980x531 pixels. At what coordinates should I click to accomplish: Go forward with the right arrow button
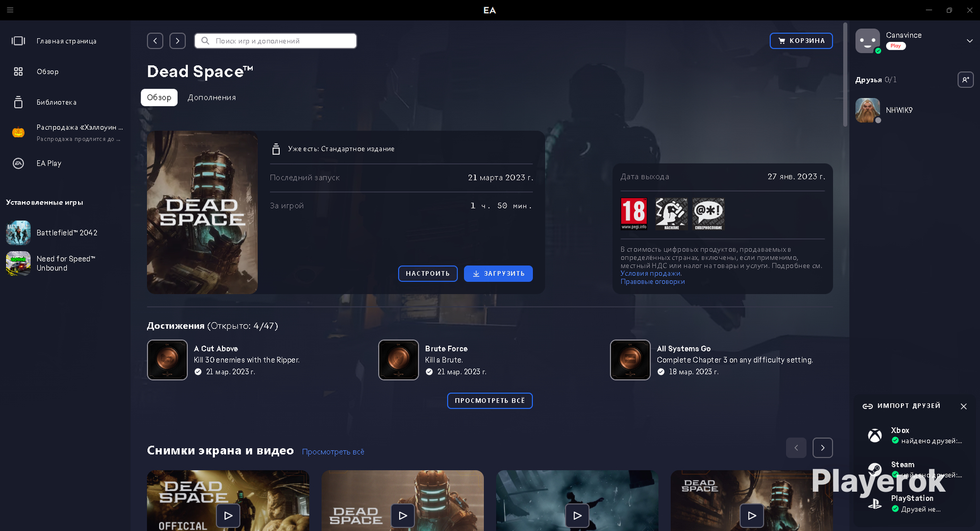pyautogui.click(x=177, y=41)
